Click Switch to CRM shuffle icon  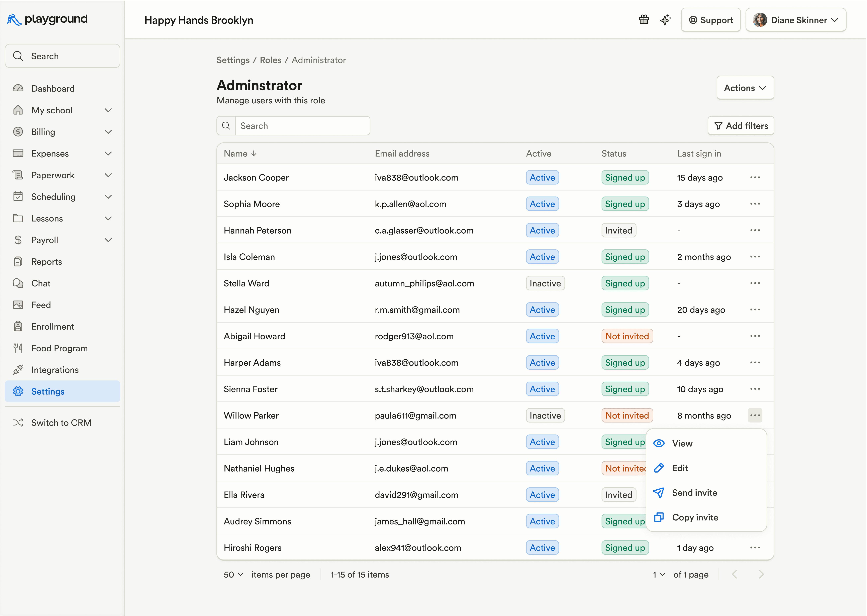(18, 422)
